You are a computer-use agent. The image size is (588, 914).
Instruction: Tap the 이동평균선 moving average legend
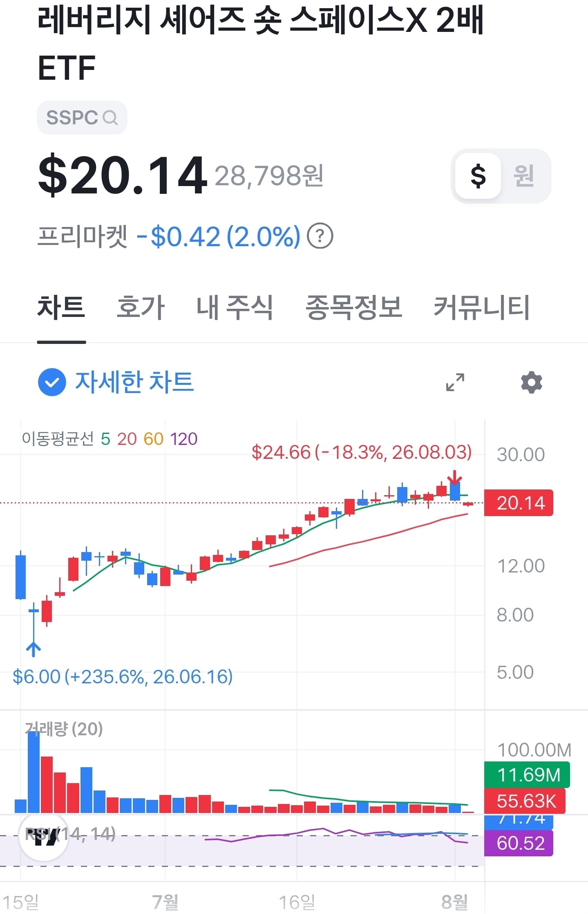click(110, 439)
